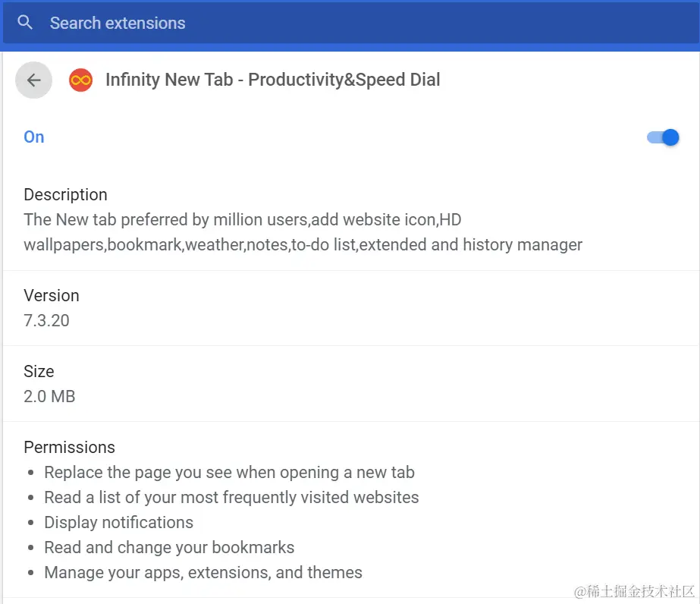700x604 pixels.
Task: Turn off the extension toggle switch
Action: coord(663,137)
